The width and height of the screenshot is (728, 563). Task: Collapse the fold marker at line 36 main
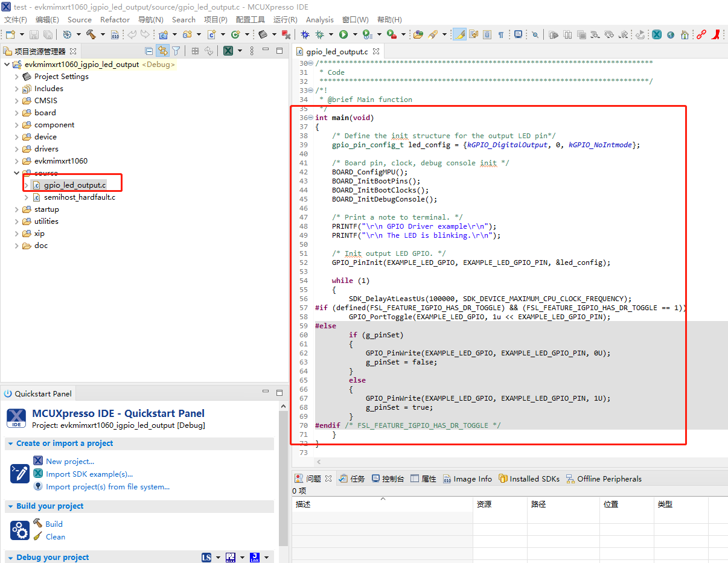pos(311,118)
